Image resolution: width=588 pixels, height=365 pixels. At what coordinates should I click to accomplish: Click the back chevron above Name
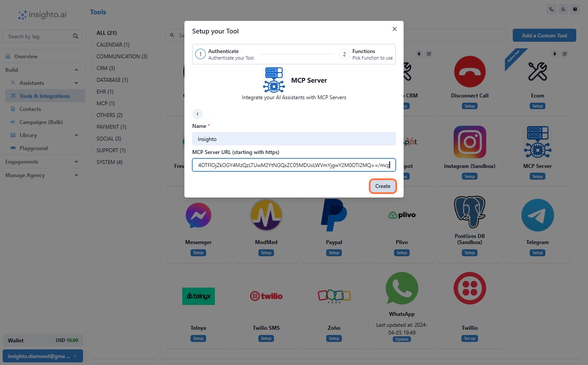pos(197,114)
